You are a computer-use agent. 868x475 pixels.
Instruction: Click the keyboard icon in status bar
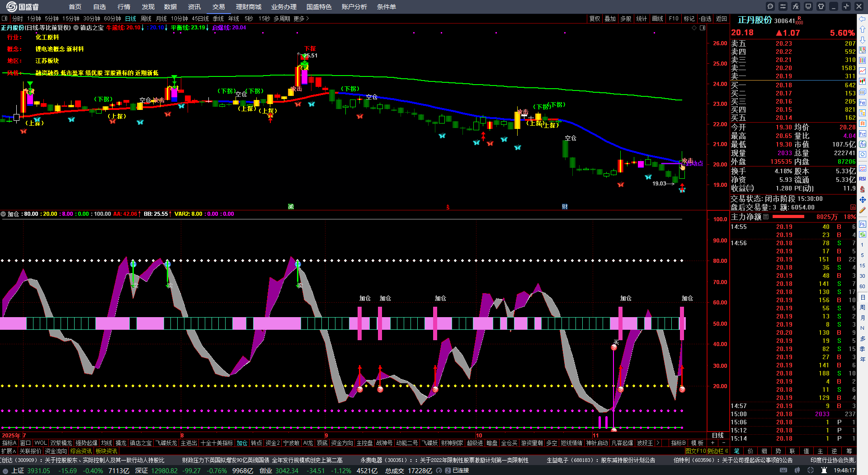pos(783,470)
